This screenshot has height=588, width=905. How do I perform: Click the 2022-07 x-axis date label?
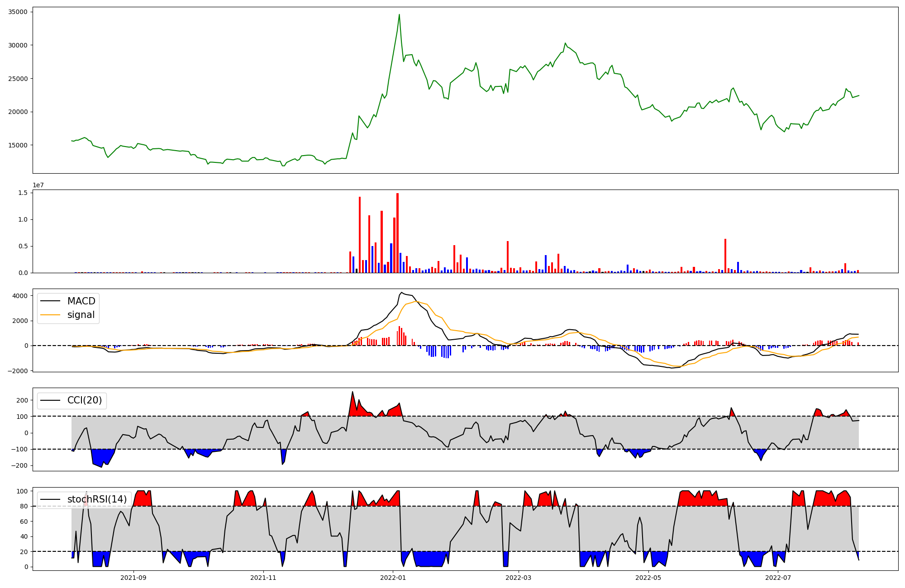point(778,578)
